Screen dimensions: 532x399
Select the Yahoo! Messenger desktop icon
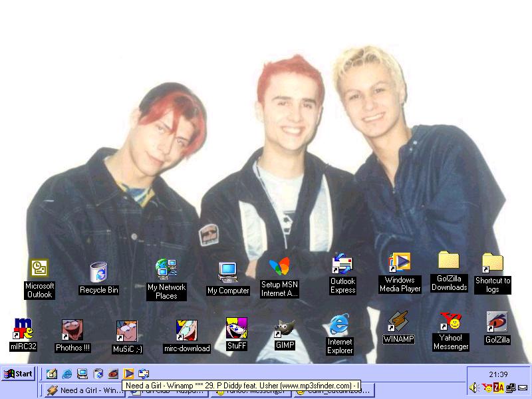point(451,322)
